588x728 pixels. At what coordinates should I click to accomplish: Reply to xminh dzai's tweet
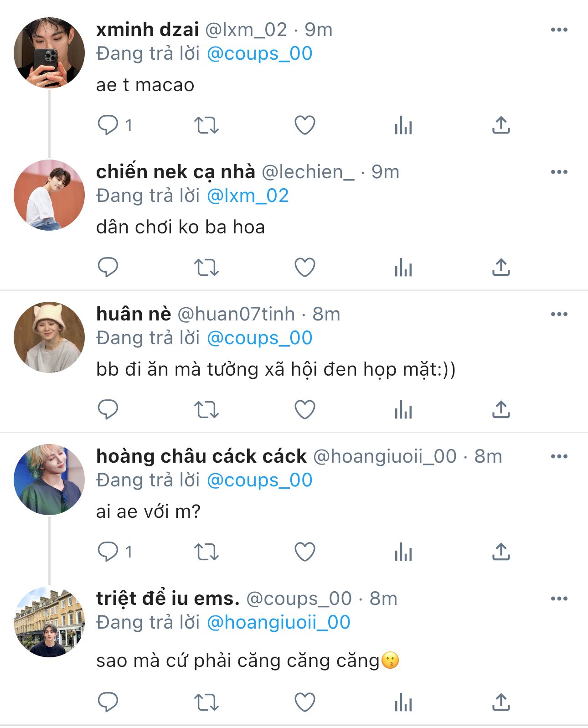pyautogui.click(x=108, y=125)
